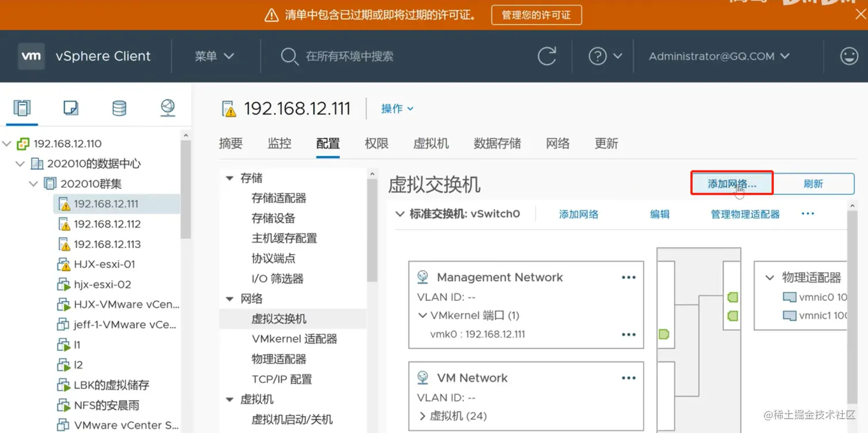Open VMkernel 适配器 settings
868x433 pixels.
pyautogui.click(x=294, y=339)
